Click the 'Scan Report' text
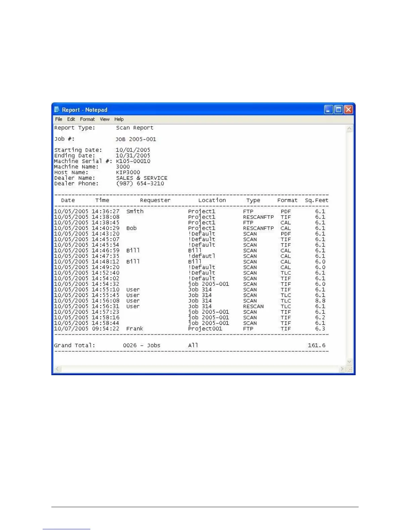The image size is (411, 532). click(x=135, y=128)
